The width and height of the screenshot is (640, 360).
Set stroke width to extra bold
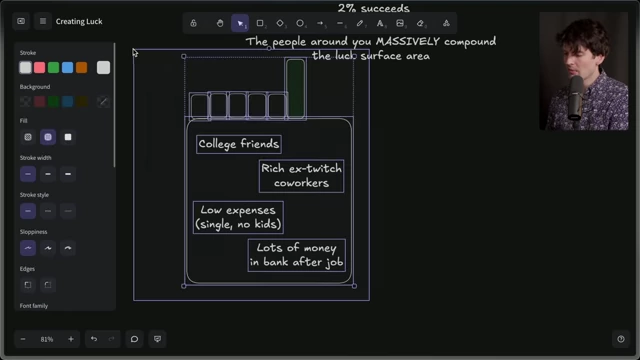coord(68,174)
